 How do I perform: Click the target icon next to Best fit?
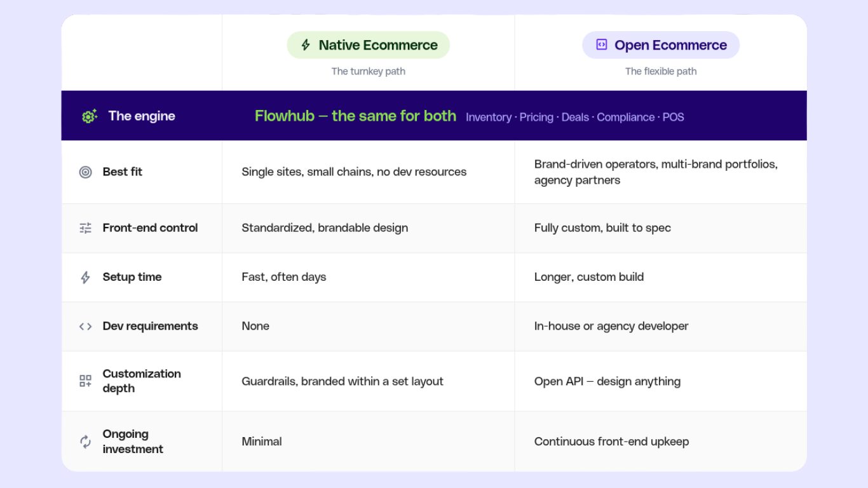coord(85,172)
